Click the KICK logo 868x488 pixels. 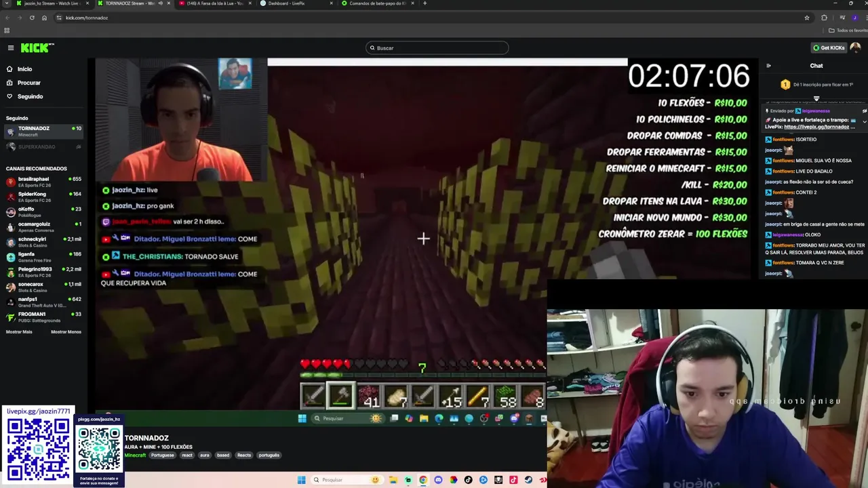pyautogui.click(x=37, y=47)
